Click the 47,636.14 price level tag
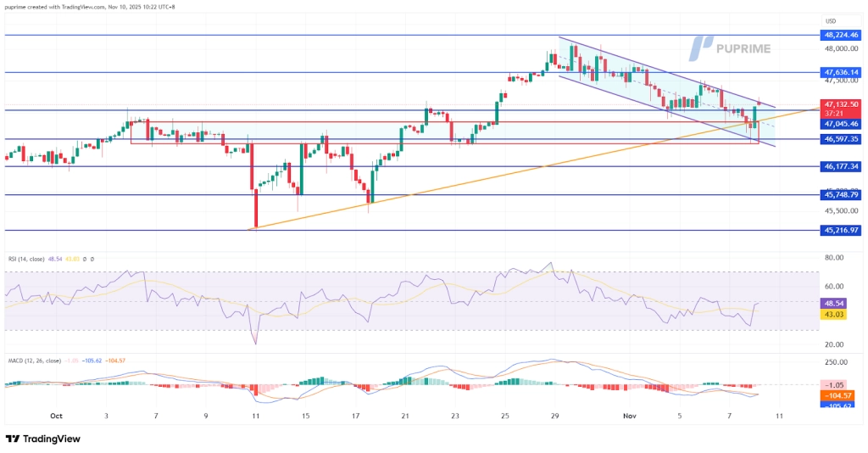 pyautogui.click(x=839, y=73)
